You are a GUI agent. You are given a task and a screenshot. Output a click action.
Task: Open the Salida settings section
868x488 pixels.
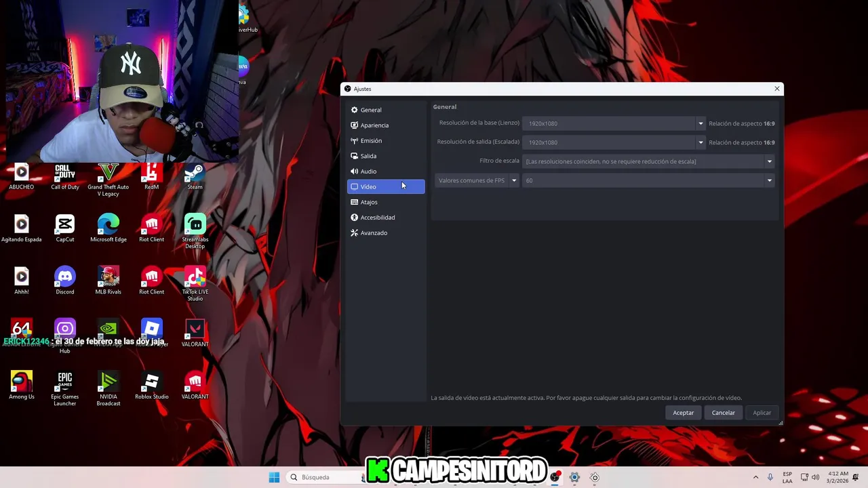click(x=386, y=156)
